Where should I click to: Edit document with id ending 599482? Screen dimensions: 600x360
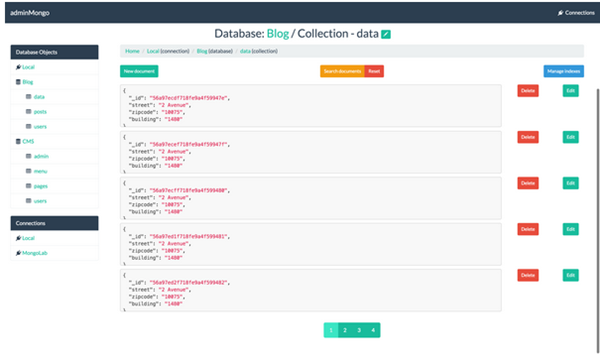[x=570, y=275]
